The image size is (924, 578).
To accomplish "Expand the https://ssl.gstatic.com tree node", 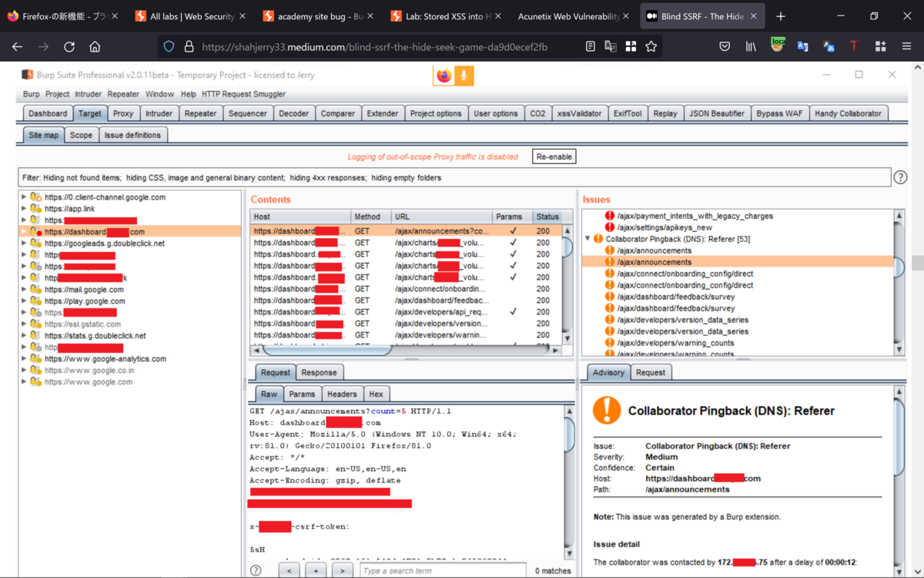I will [24, 324].
